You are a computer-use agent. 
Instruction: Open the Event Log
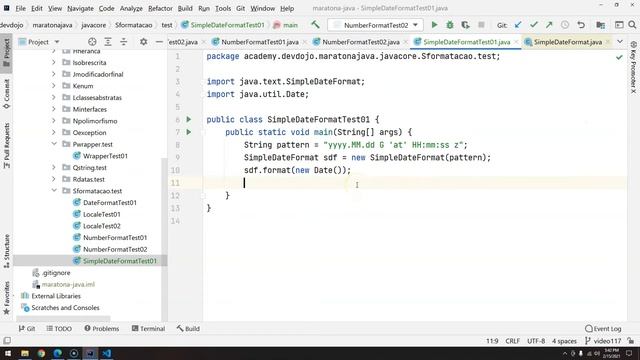tap(603, 329)
